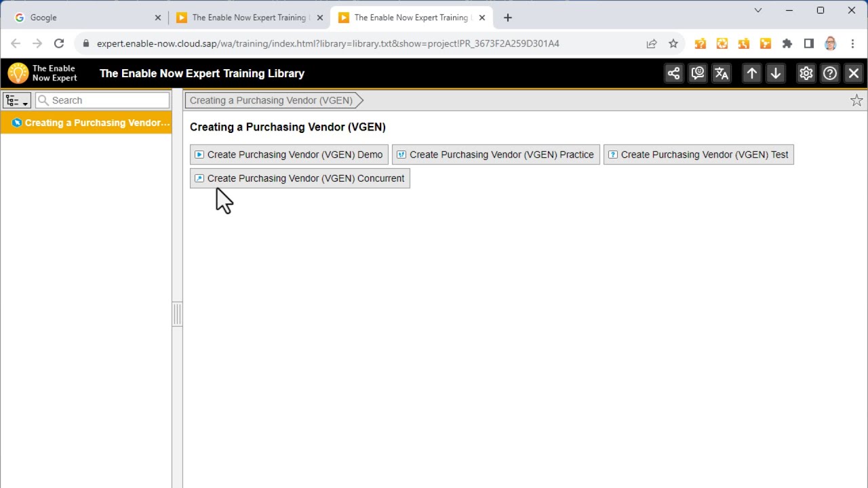Go to previous item with up arrow
Screen dimensions: 868x488
[752, 73]
